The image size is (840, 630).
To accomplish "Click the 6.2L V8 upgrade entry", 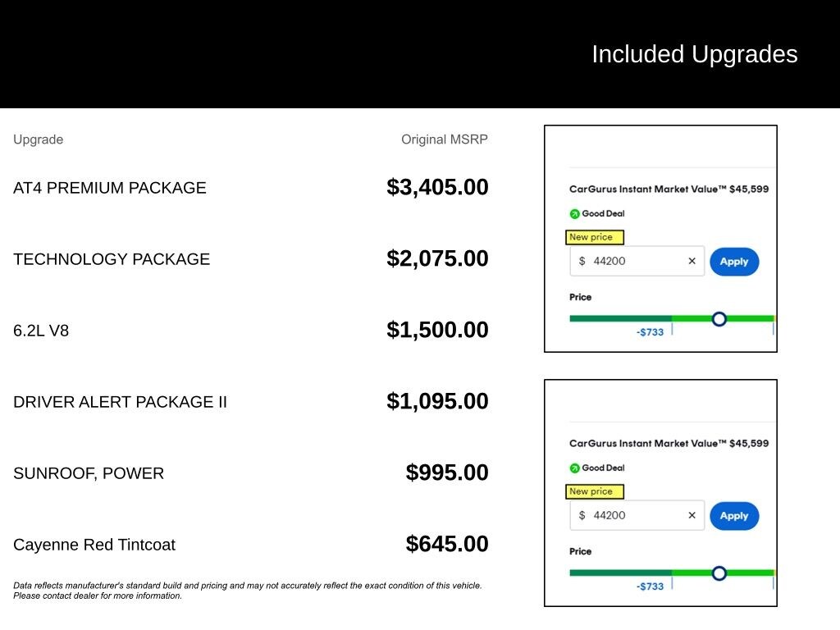I will pos(41,331).
